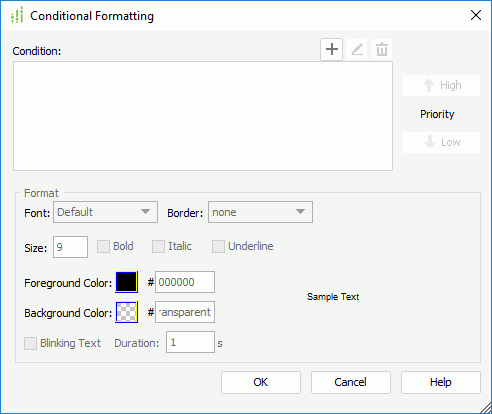This screenshot has height=414, width=492.
Task: Click the background hex value field
Action: click(x=185, y=312)
